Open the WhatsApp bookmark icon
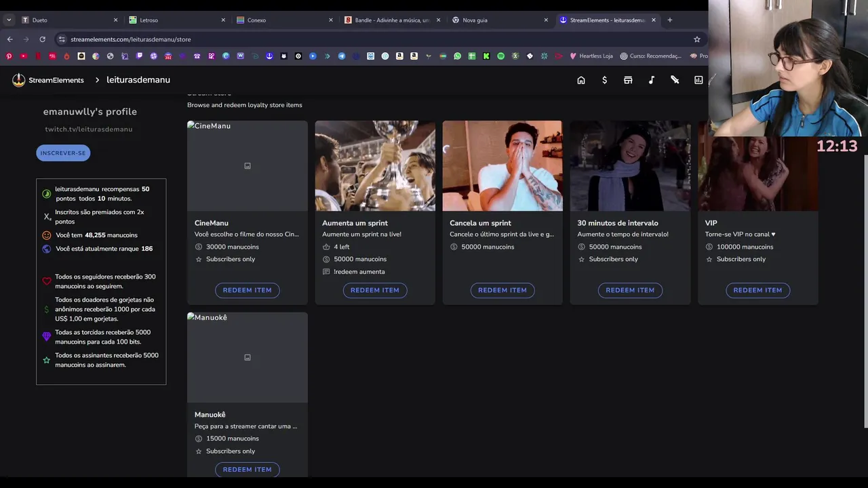The width and height of the screenshot is (868, 488). pos(457,56)
